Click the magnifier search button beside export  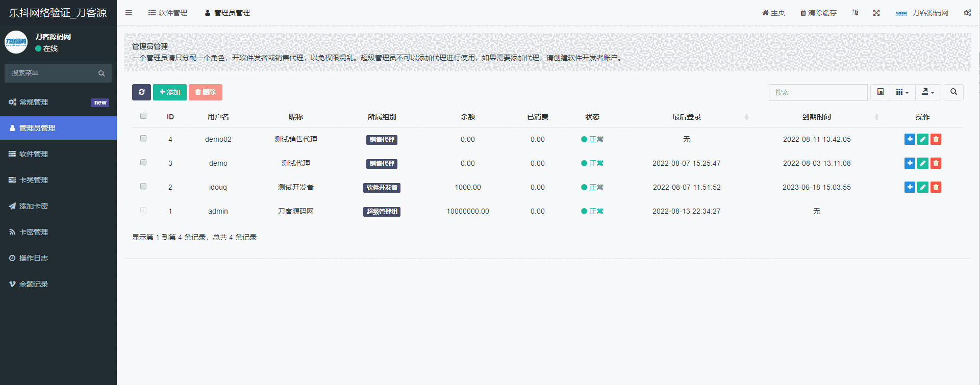[953, 92]
